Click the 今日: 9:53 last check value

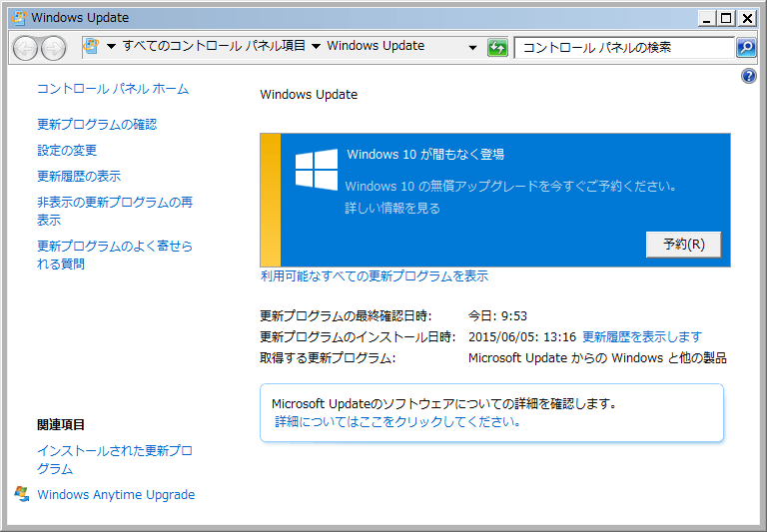pyautogui.click(x=497, y=315)
